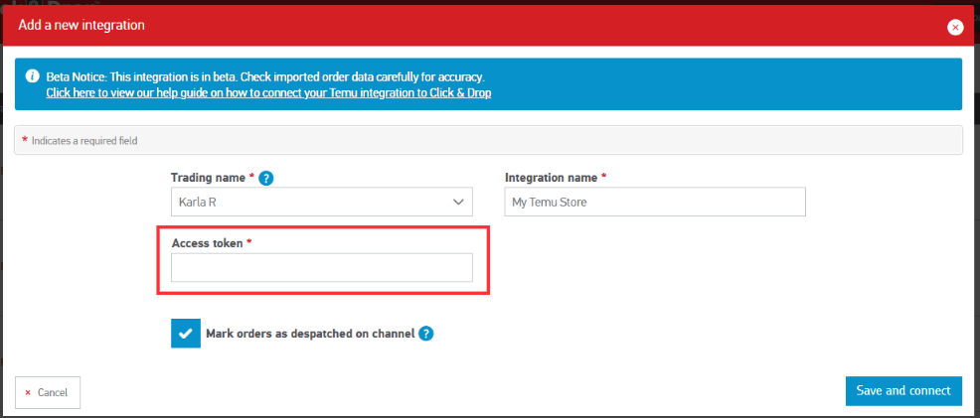Click the Add a new integration title bar

[398, 26]
